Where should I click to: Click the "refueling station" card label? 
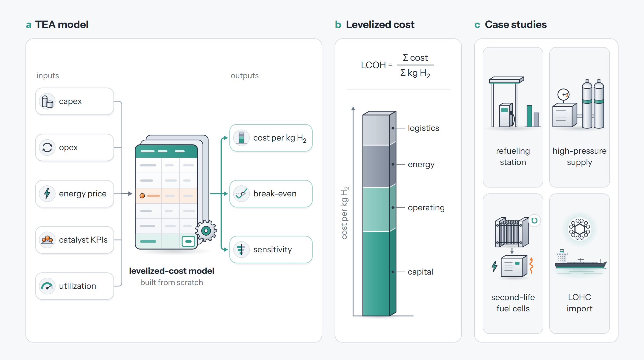(x=513, y=157)
